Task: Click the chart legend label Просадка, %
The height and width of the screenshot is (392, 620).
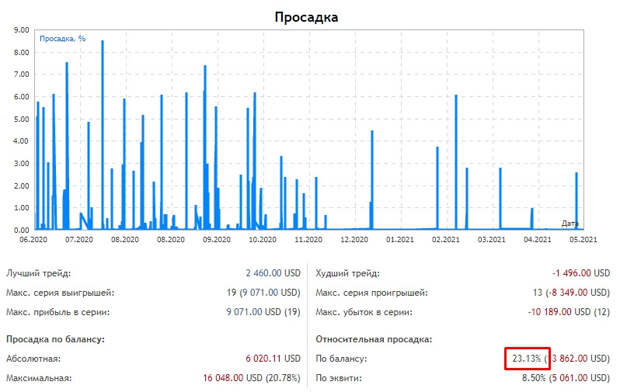Action: coord(62,39)
